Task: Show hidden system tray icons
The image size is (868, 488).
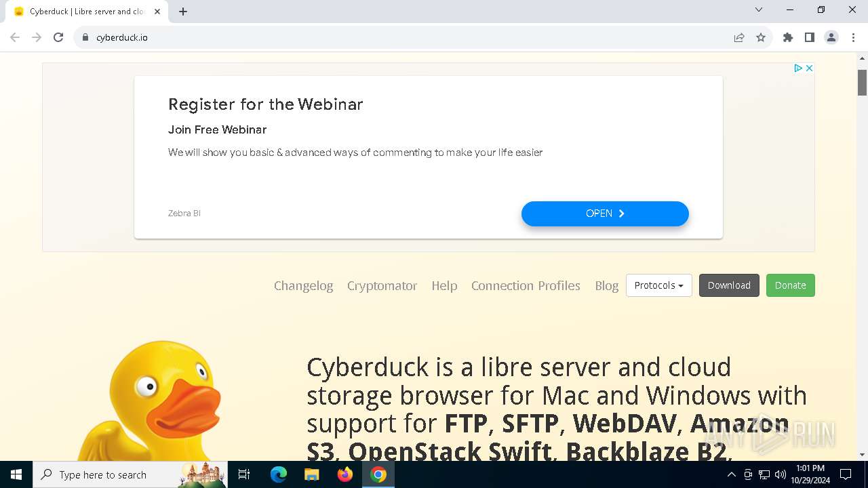Action: pos(731,474)
